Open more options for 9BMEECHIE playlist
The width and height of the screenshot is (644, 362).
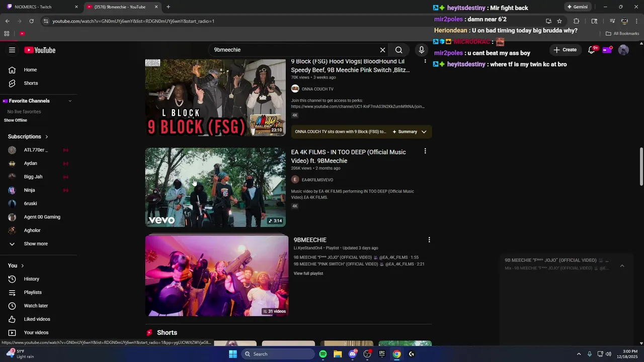pyautogui.click(x=429, y=240)
